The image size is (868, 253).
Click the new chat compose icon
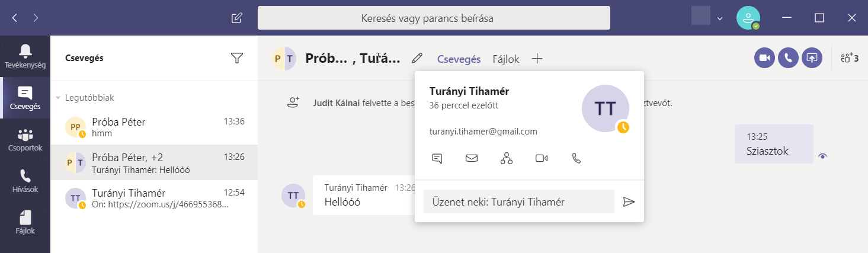click(236, 18)
